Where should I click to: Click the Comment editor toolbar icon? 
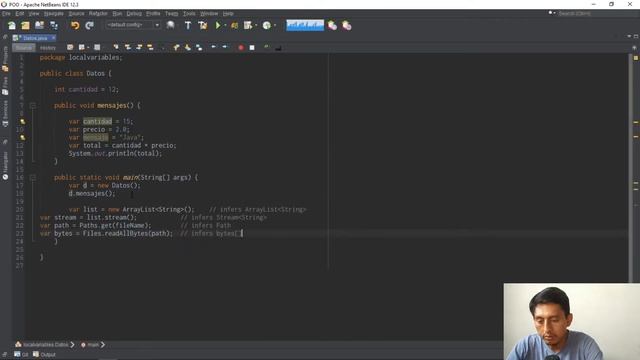pos(278,47)
